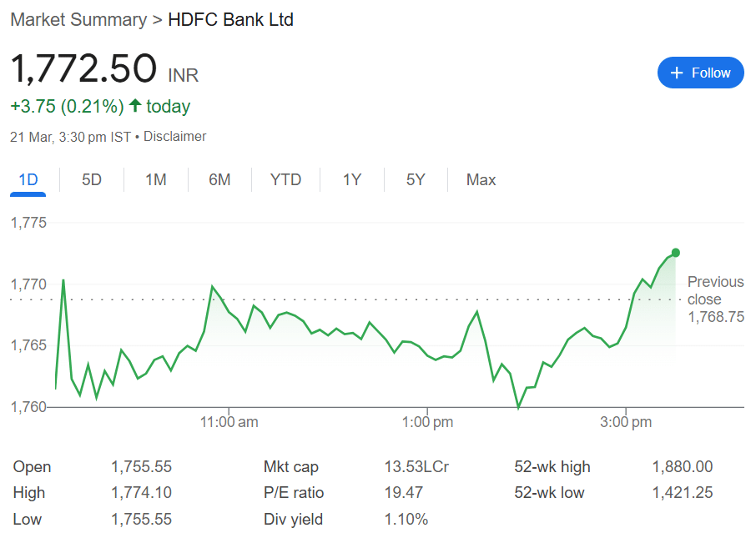
Task: Show the Max history tab
Action: pyautogui.click(x=481, y=180)
